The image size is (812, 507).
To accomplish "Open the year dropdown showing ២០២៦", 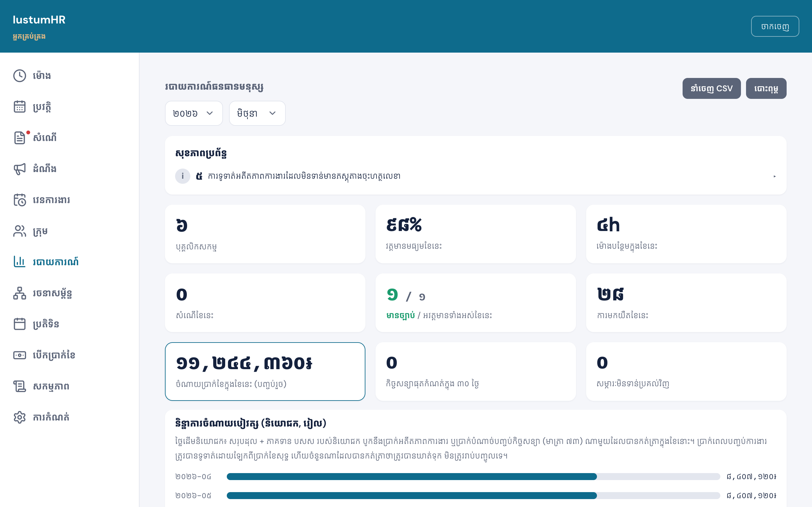I will pyautogui.click(x=193, y=113).
